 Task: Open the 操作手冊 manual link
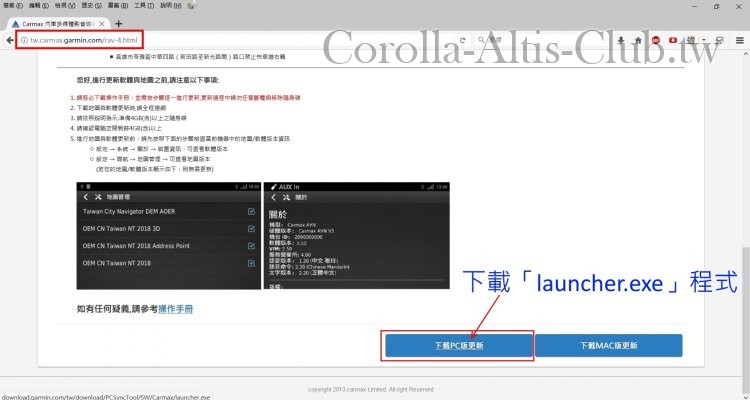[x=176, y=309]
